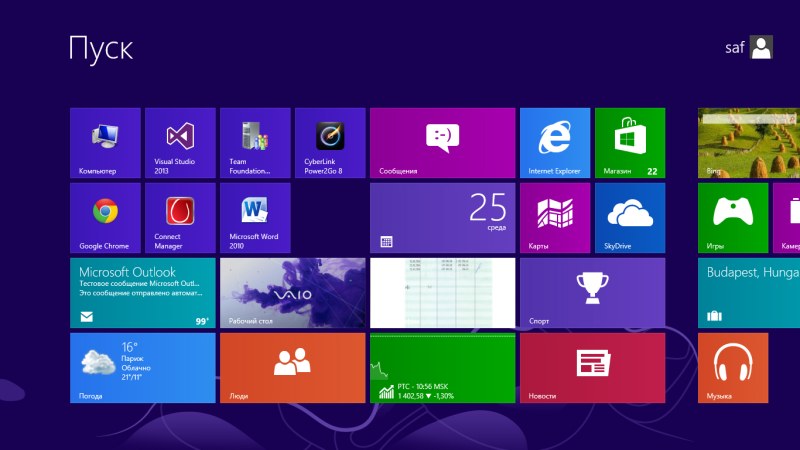Open Microsoft Outlook mail tile
800x450 pixels.
142,293
